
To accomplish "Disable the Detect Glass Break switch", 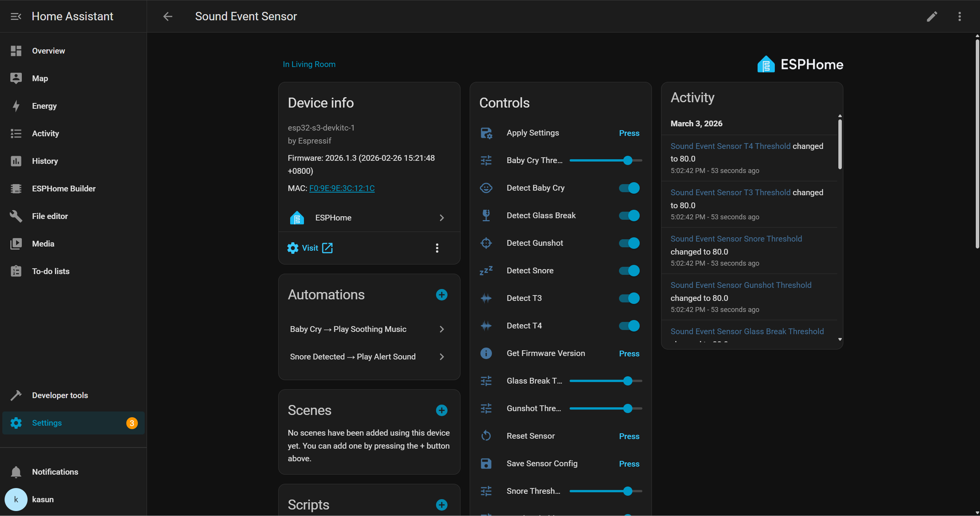I will (x=629, y=216).
